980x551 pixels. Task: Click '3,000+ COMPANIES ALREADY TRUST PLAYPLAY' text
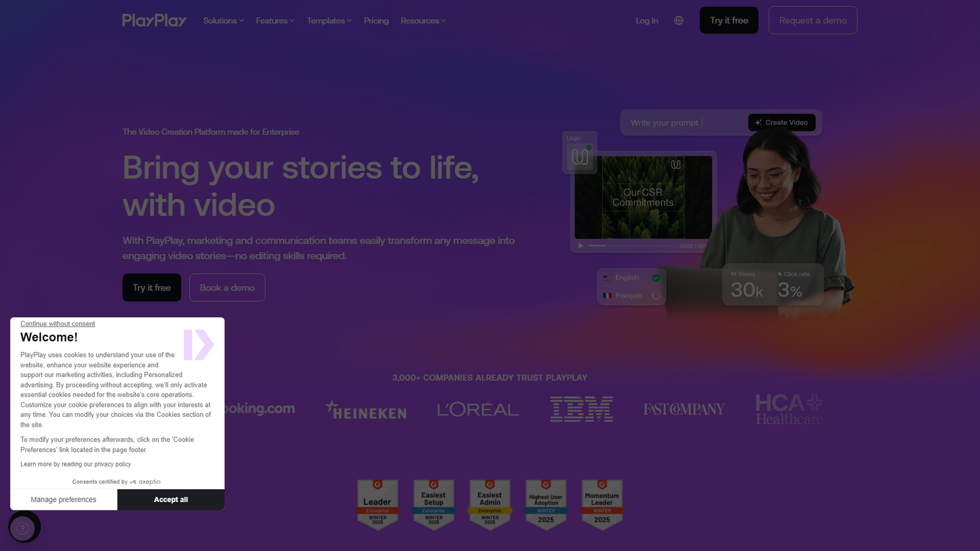coord(489,378)
